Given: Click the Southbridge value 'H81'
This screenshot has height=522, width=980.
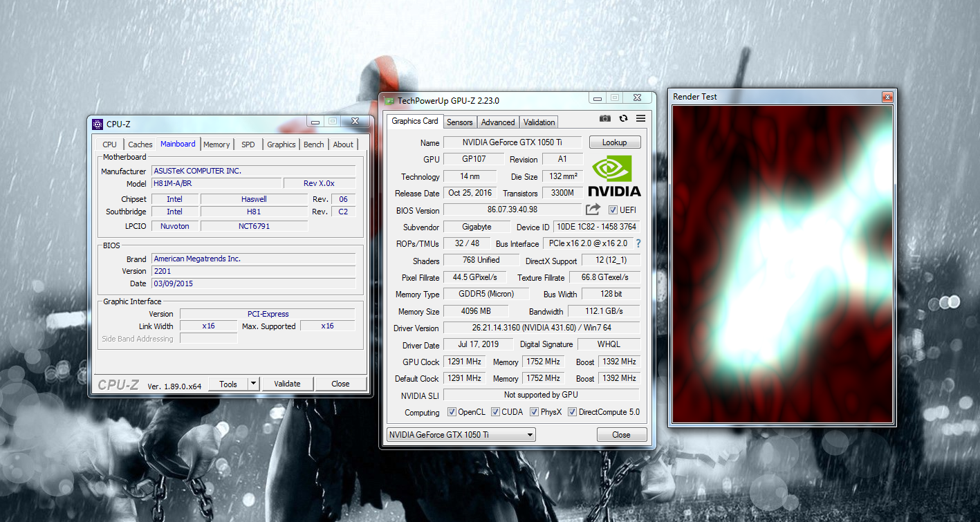Looking at the screenshot, I should [254, 212].
